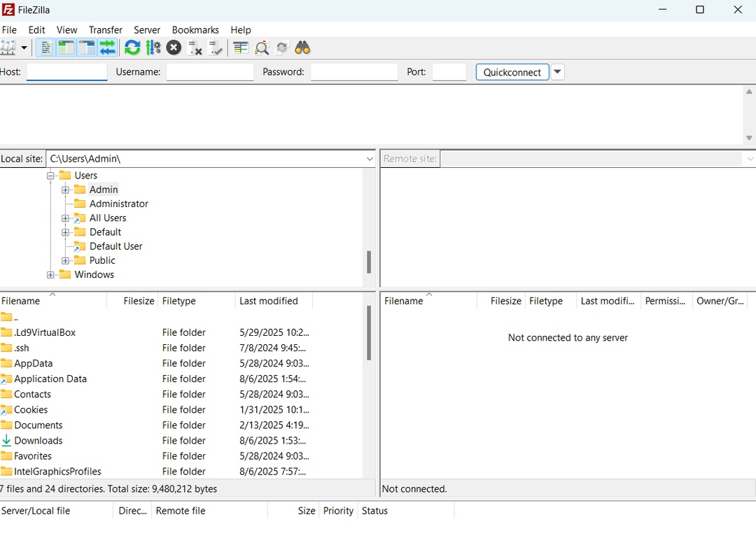Screen dimensions: 756x559
Task: Toggle directory comparison icon
Action: (262, 48)
